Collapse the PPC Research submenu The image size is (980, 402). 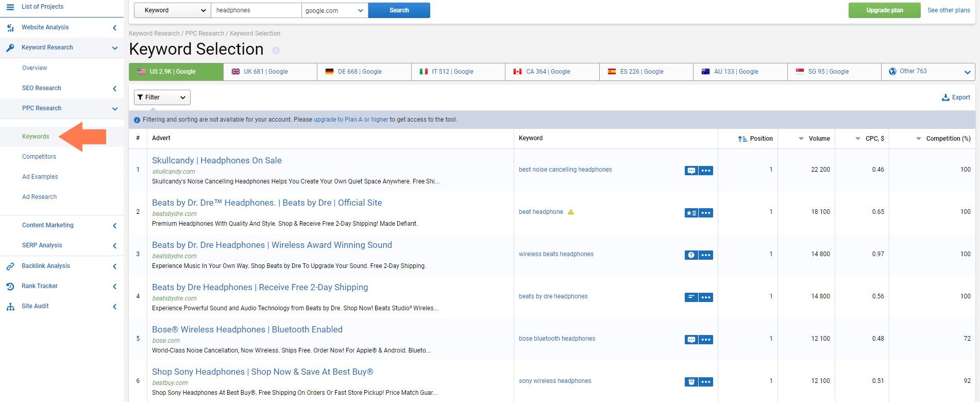(114, 109)
